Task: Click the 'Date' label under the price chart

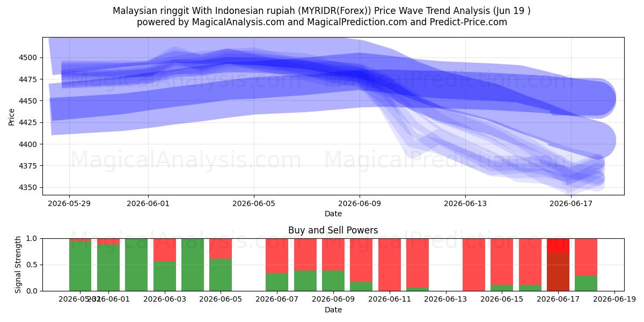Action: (333, 214)
